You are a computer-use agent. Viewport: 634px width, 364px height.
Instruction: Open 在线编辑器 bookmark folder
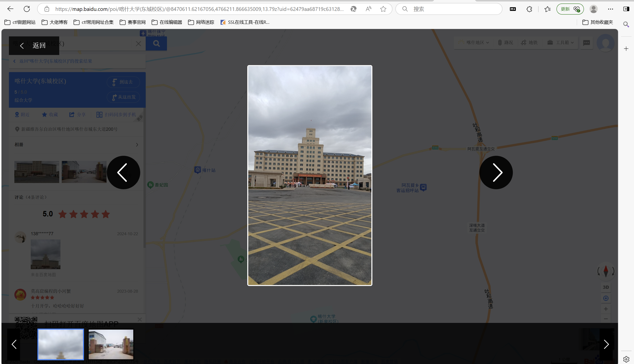(167, 22)
